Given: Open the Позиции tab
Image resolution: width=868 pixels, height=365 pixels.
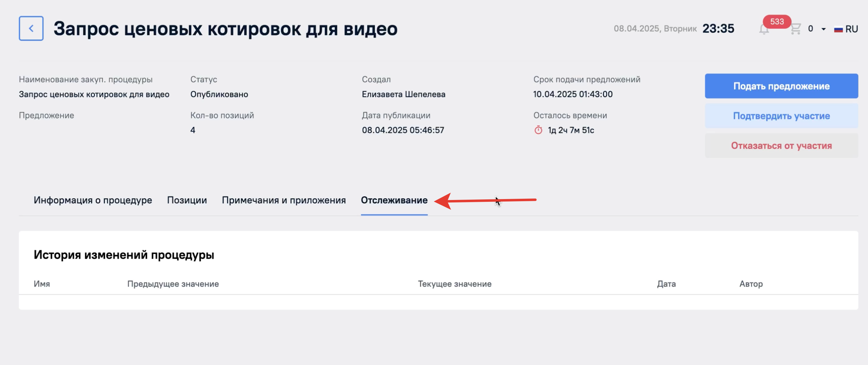Looking at the screenshot, I should (x=187, y=200).
